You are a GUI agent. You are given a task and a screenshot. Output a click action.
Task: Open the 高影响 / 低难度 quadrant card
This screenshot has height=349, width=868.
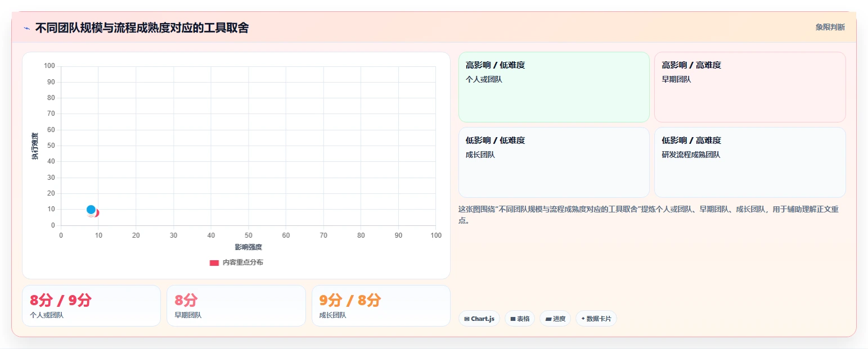pyautogui.click(x=554, y=87)
